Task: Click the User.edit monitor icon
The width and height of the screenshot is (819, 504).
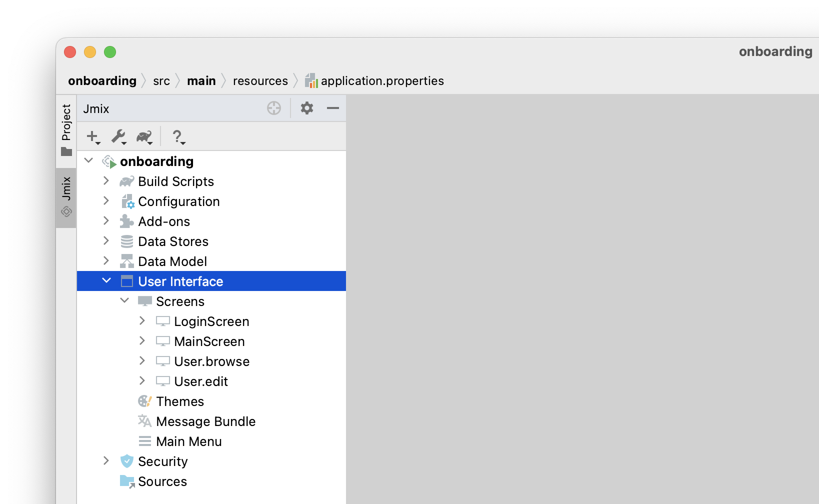Action: [x=163, y=381]
